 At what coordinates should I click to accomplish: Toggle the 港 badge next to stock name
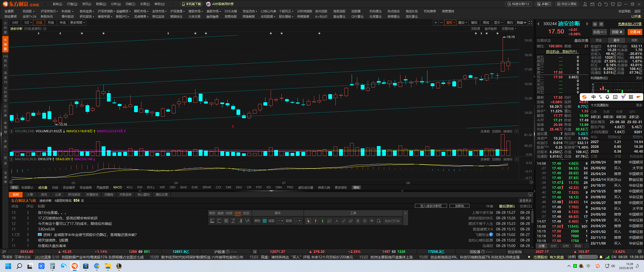[x=601, y=24]
